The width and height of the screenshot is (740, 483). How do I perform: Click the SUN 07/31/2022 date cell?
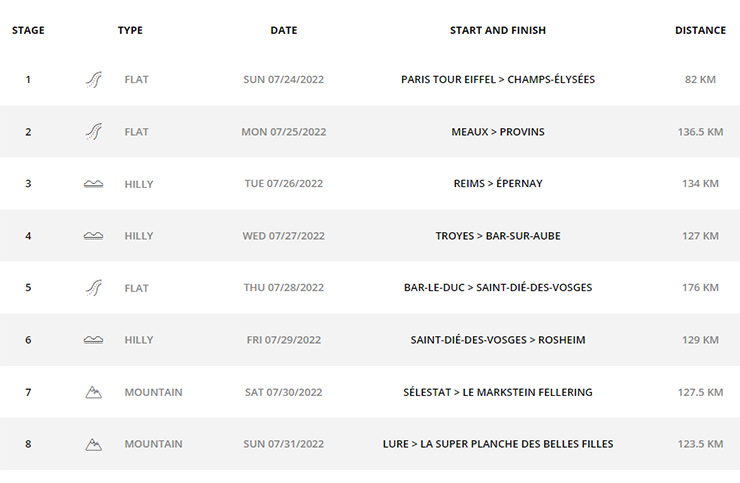(284, 444)
